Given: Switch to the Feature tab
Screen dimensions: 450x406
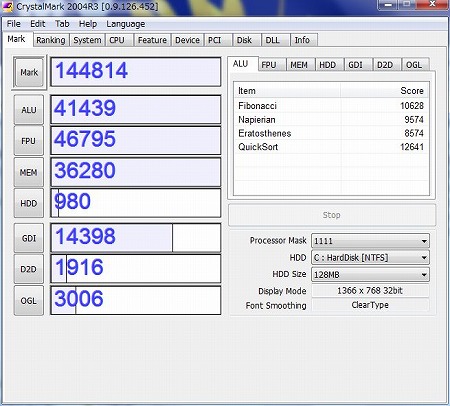Looking at the screenshot, I should coord(152,40).
